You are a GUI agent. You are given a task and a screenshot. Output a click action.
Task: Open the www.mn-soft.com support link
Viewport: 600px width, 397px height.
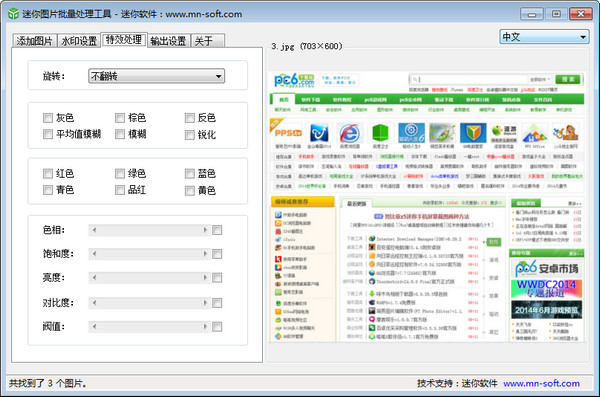(x=541, y=384)
